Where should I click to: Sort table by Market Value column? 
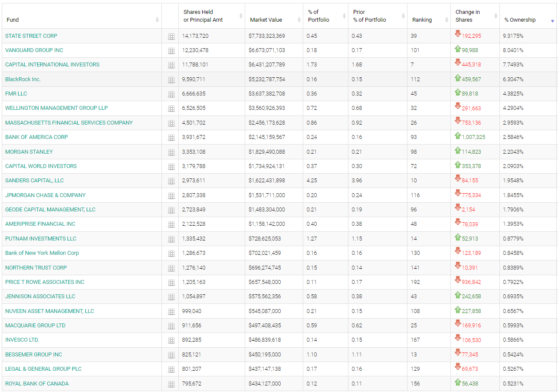pos(274,16)
